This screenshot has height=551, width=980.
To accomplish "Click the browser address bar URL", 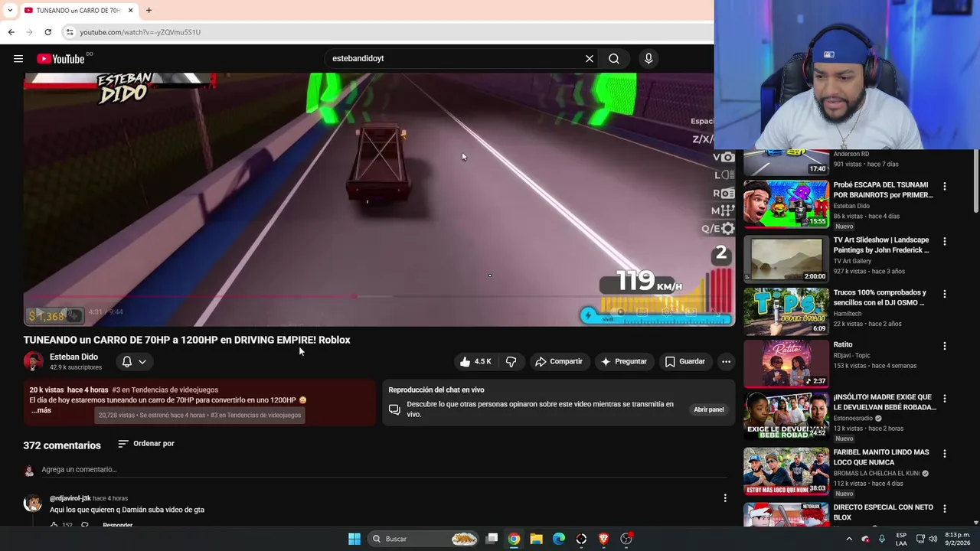I will (x=140, y=32).
